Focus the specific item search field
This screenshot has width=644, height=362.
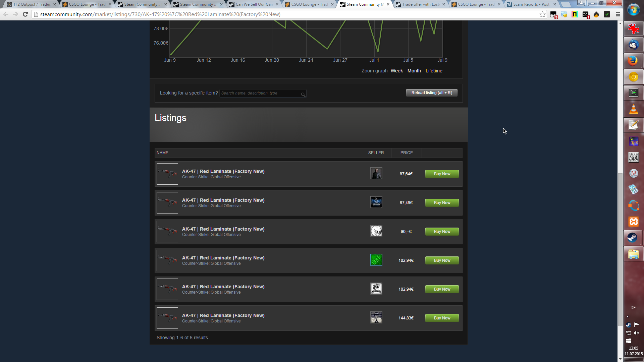[x=260, y=93]
